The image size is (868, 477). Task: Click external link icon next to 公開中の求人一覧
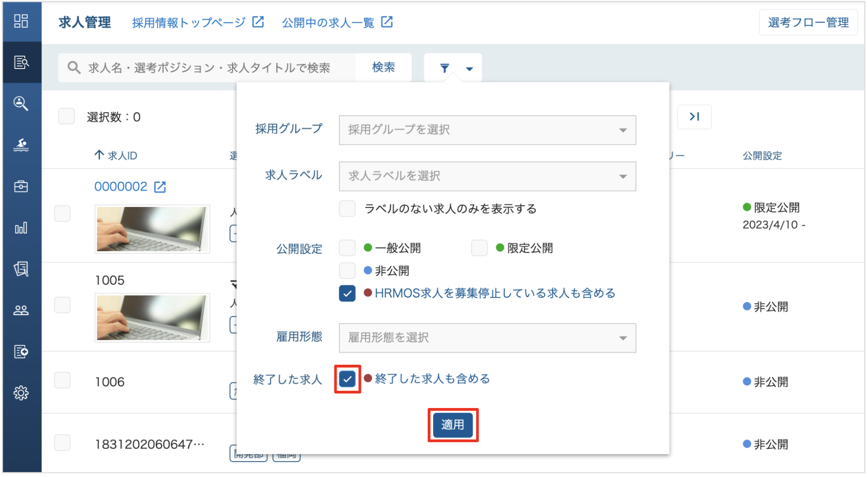tap(388, 22)
